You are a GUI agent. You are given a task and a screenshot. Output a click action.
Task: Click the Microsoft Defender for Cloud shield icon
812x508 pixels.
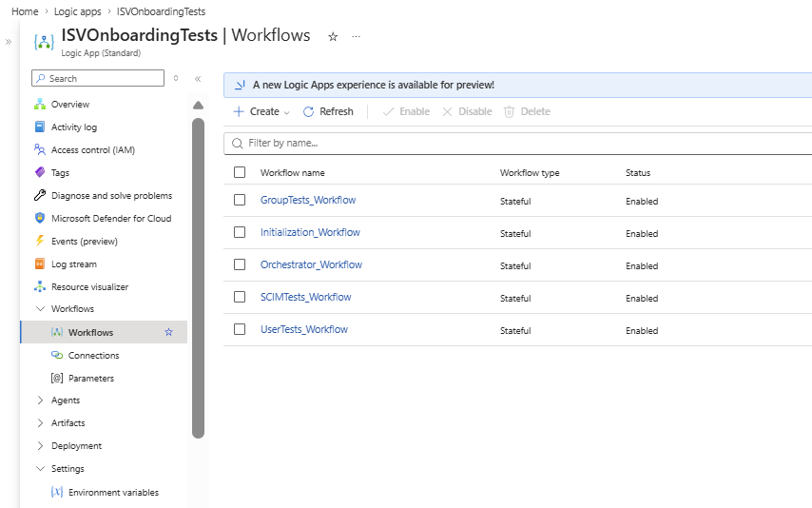[40, 218]
